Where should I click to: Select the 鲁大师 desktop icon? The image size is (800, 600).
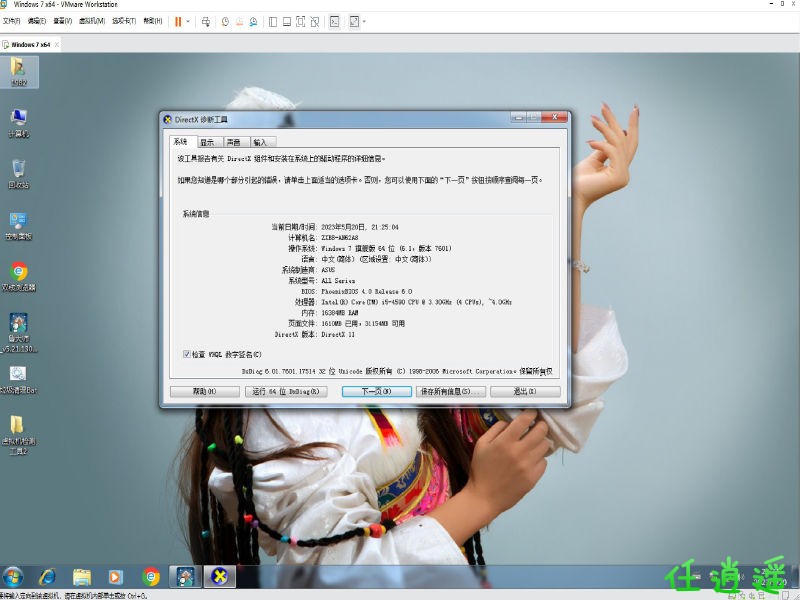[19, 332]
